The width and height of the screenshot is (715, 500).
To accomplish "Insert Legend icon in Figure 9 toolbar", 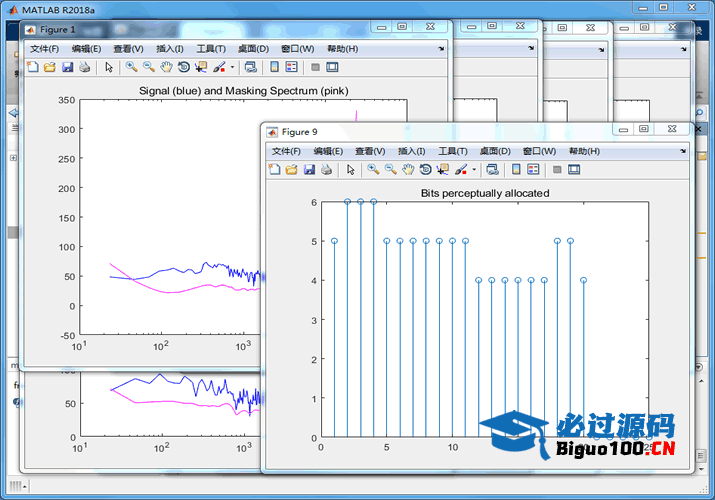I will [x=533, y=170].
